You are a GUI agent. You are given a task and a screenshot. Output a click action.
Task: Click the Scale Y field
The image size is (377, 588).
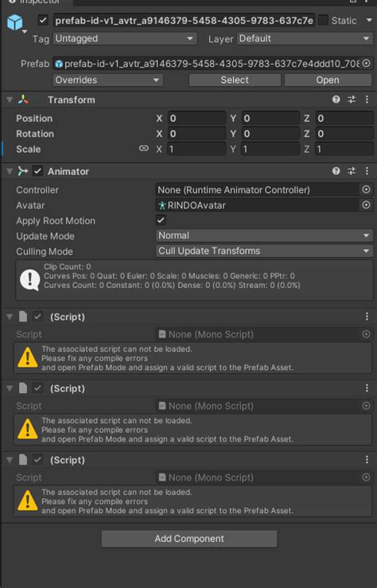[x=270, y=150]
